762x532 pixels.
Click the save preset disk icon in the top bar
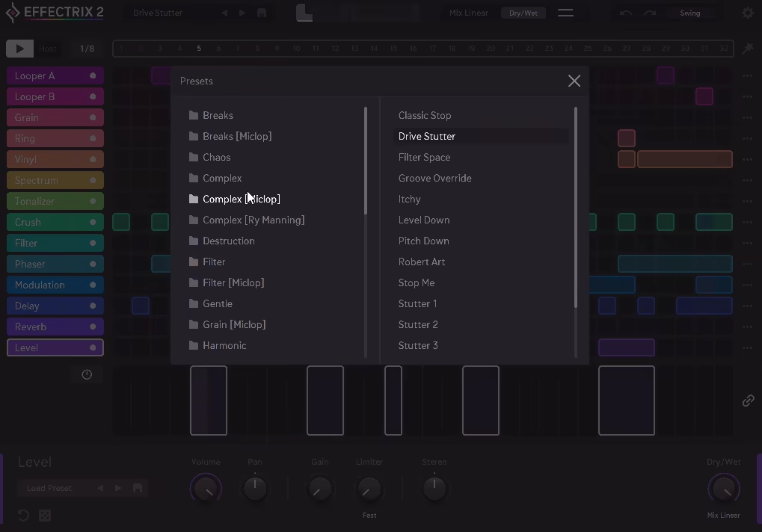pyautogui.click(x=261, y=13)
